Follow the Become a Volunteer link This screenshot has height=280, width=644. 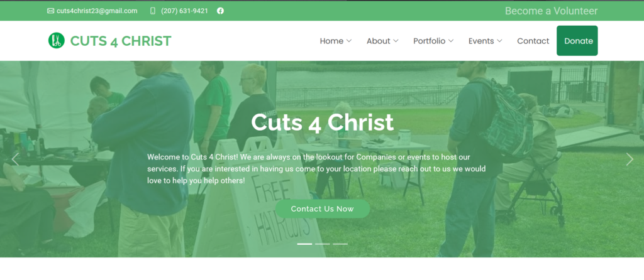coord(551,11)
